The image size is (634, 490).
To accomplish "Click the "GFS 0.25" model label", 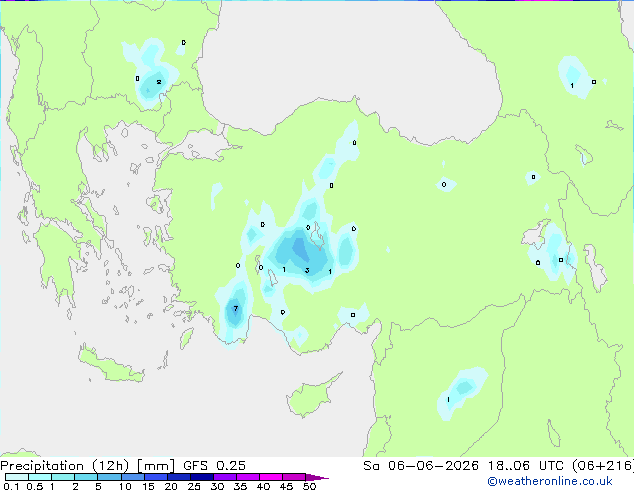I will tap(214, 466).
